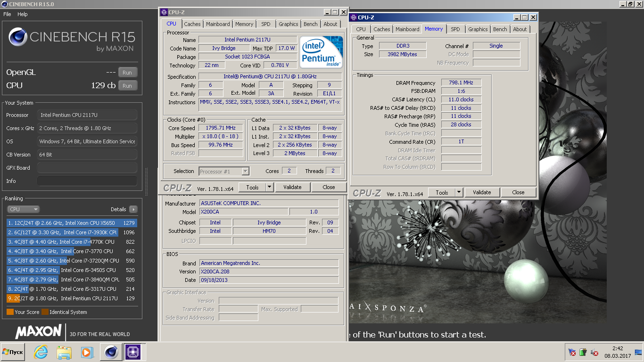Launch Windows Media Player from taskbar
Image resolution: width=644 pixels, height=362 pixels.
pos(86,352)
